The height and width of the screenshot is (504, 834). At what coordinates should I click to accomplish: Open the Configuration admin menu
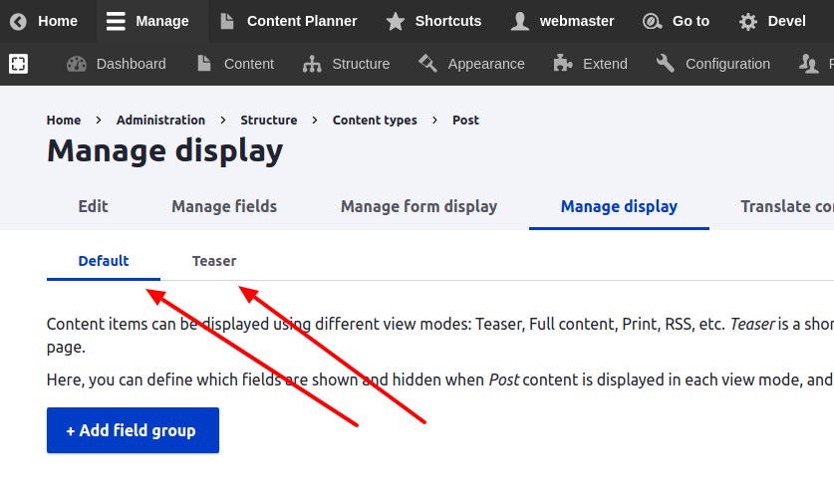click(713, 64)
